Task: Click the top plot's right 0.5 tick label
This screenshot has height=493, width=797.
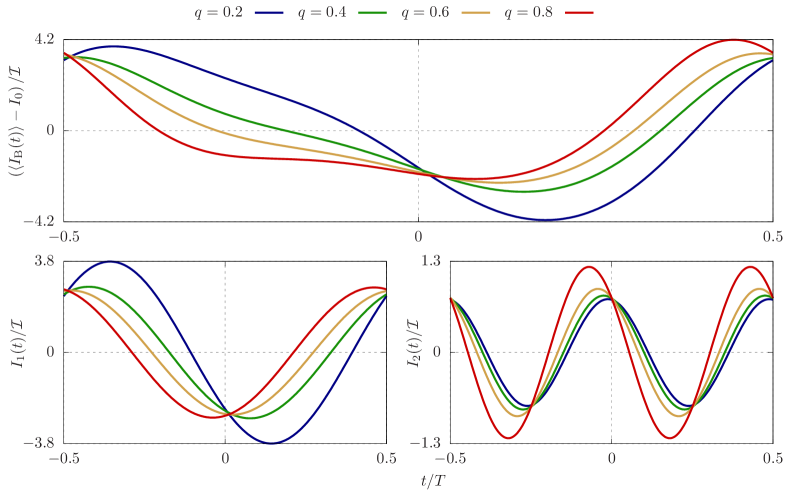Action: [773, 236]
